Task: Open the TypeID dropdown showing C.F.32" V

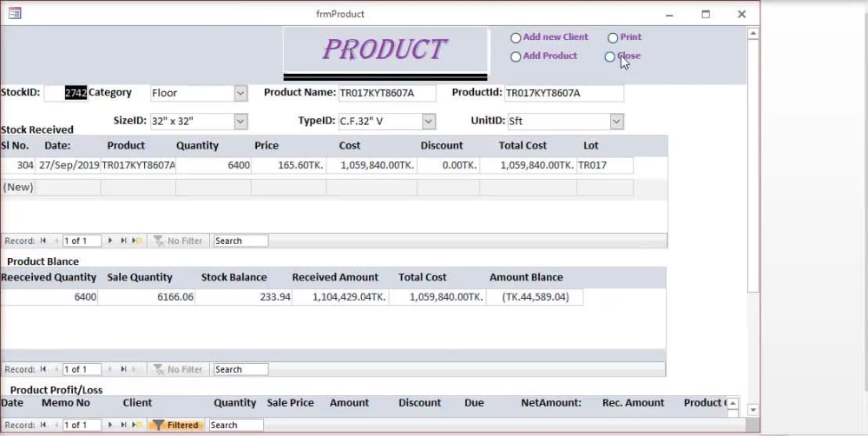Action: [429, 122]
